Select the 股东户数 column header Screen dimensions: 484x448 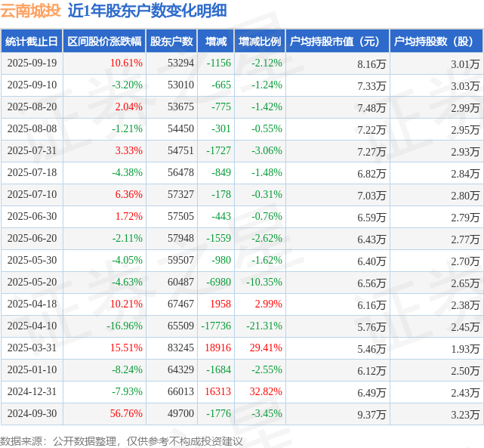click(x=171, y=41)
